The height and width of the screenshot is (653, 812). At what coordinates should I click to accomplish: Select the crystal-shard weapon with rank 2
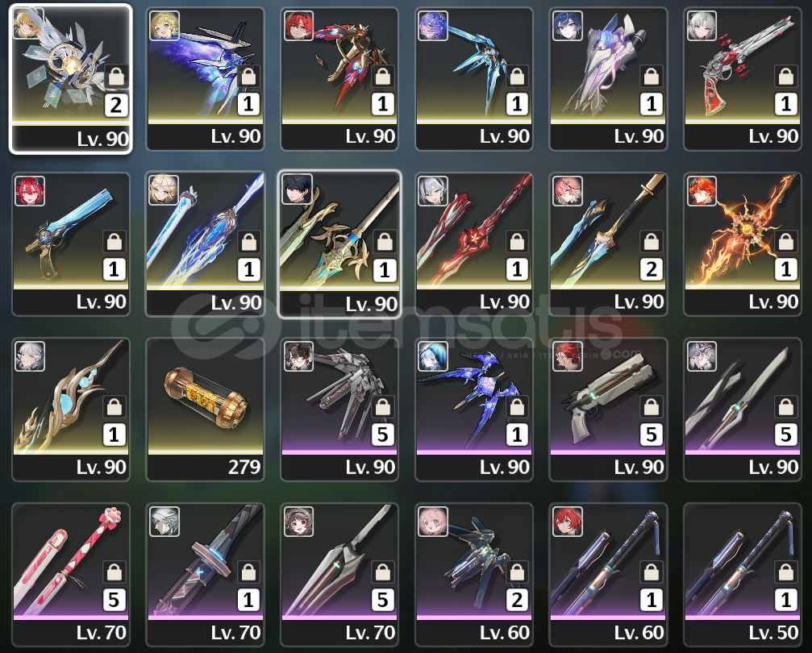tap(70, 79)
